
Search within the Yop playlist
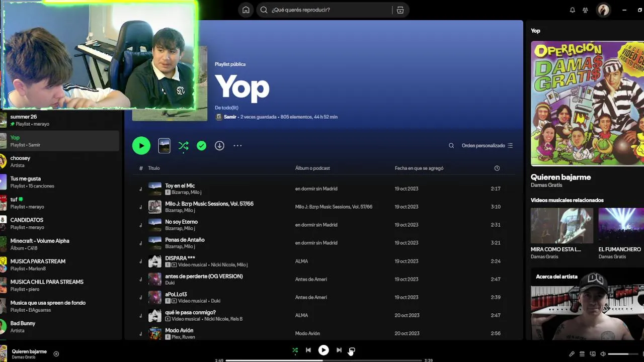(451, 146)
